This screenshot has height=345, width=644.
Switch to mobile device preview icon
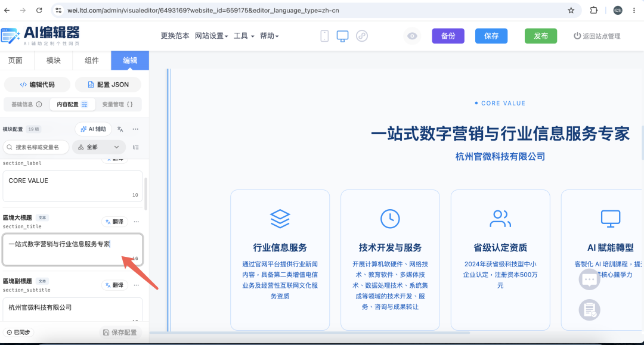pos(324,36)
